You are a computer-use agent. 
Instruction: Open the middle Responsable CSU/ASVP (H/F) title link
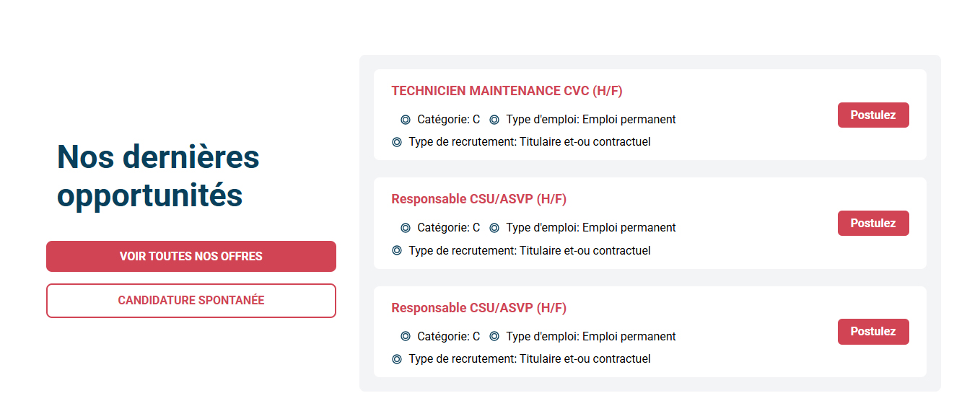pos(478,199)
